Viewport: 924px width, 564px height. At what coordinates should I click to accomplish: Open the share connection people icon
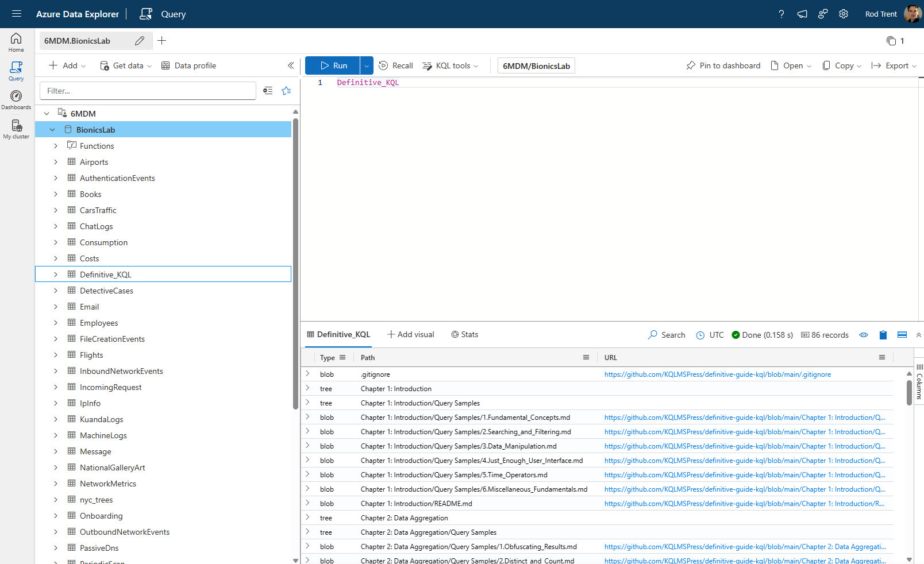[x=823, y=14]
